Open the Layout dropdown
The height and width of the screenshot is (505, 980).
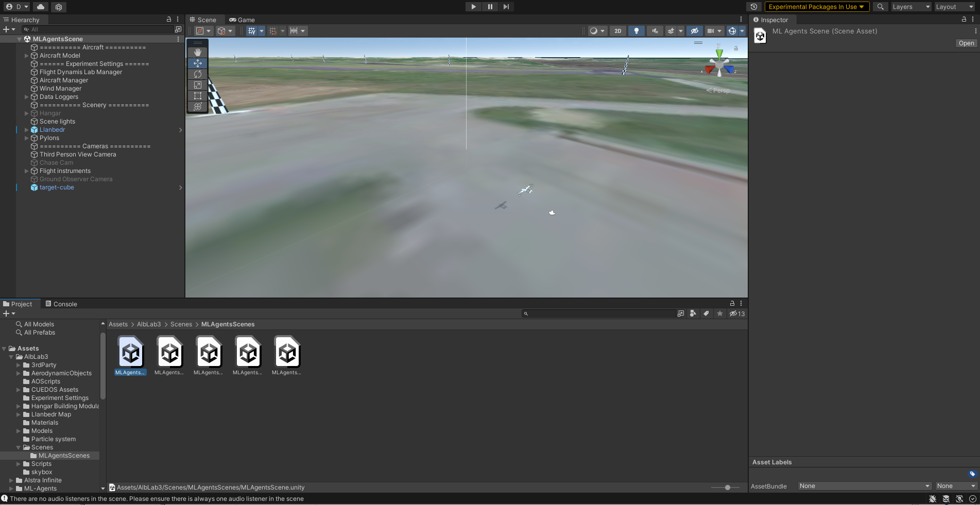[x=954, y=7]
